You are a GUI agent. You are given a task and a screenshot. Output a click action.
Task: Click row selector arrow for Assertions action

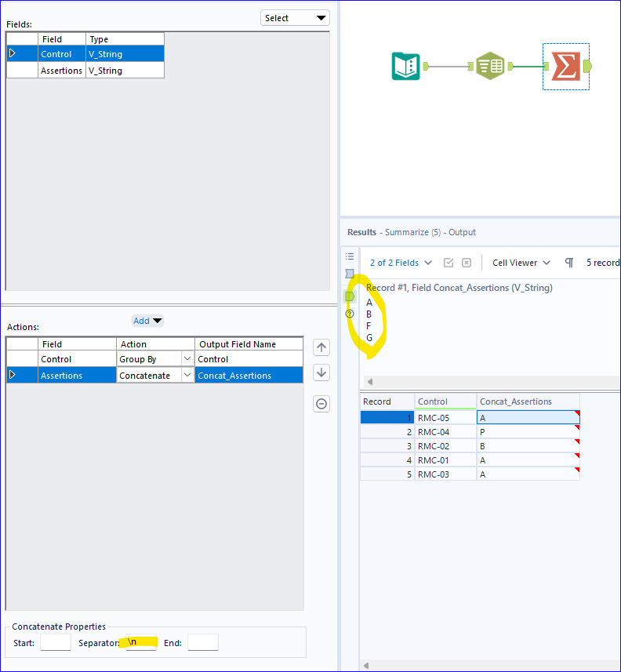(13, 375)
